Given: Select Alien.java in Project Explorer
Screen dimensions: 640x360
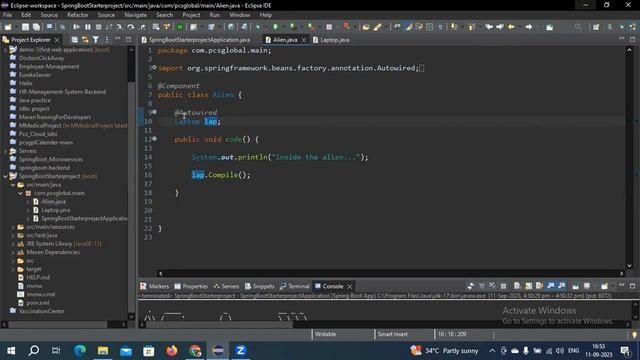Looking at the screenshot, I should tap(53, 202).
